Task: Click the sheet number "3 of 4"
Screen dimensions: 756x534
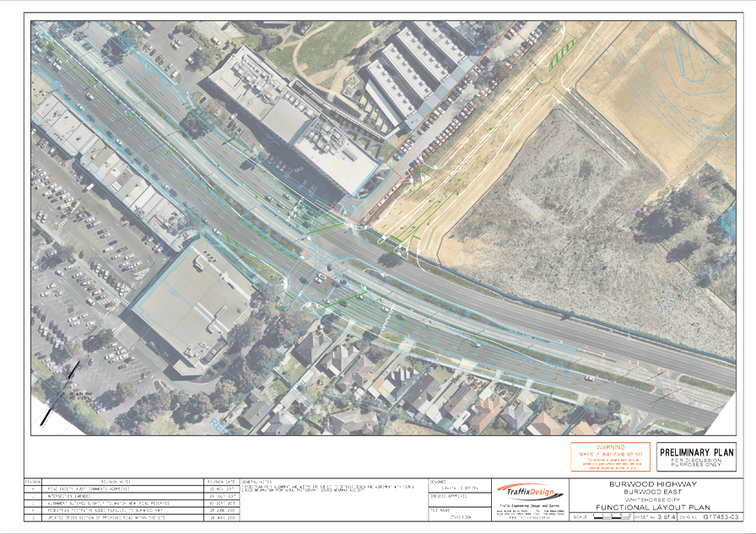Action: coord(667,516)
